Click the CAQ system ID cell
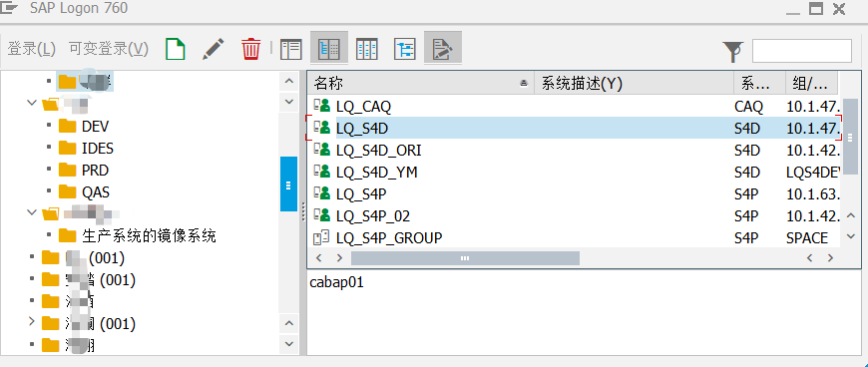This screenshot has width=868, height=367. click(748, 107)
